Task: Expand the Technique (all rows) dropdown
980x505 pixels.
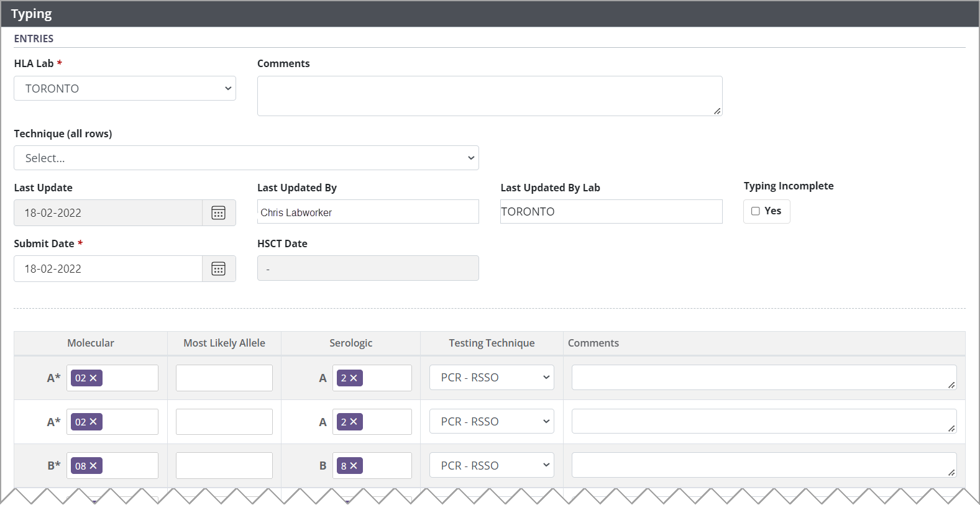Action: [246, 158]
